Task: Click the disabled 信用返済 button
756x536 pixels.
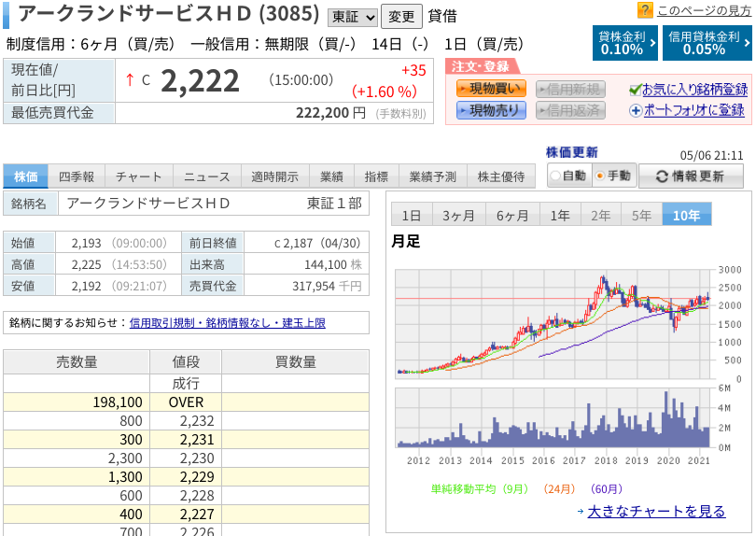Action: point(570,110)
